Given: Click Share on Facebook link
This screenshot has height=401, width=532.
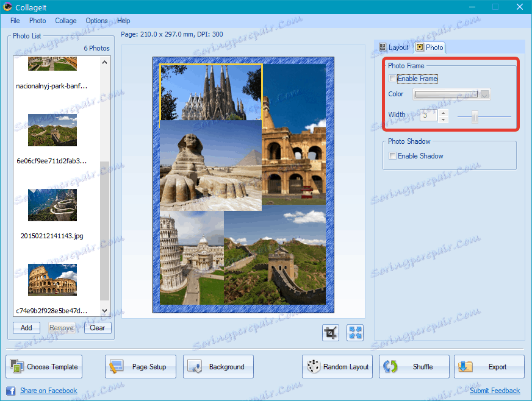Looking at the screenshot, I should pyautogui.click(x=49, y=391).
